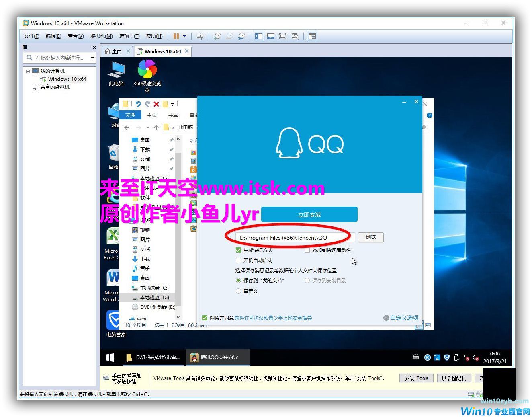
Task: Open the 主页 ribbon tab in File Explorer
Action: 152,115
